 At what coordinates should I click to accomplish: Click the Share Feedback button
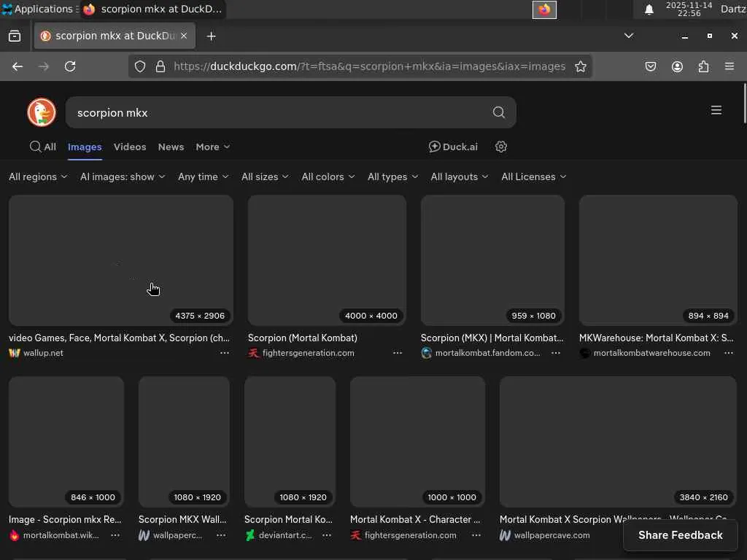(x=681, y=535)
